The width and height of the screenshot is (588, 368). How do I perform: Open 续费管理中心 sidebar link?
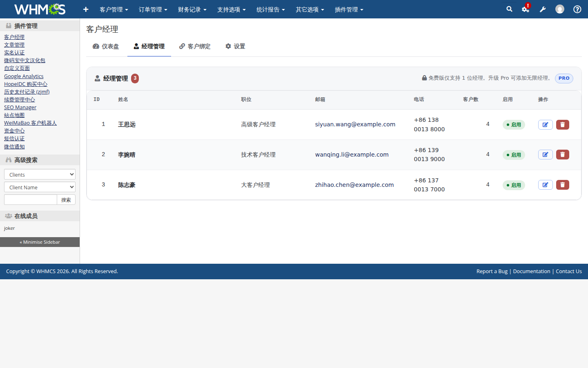(x=20, y=100)
